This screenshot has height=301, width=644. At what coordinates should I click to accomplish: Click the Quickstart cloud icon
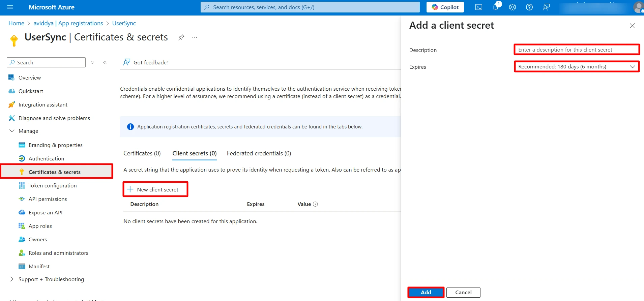(x=11, y=91)
